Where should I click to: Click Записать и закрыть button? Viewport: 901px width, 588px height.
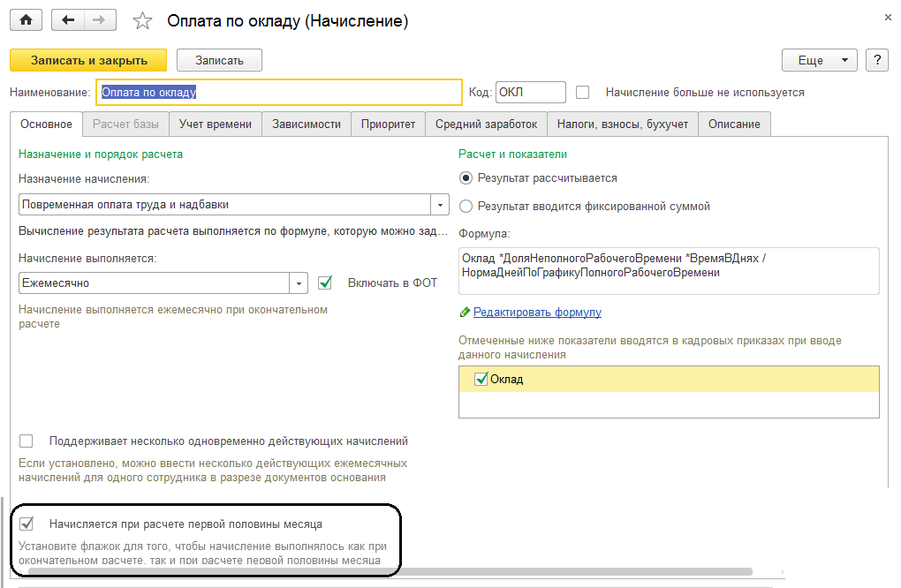coord(88,60)
